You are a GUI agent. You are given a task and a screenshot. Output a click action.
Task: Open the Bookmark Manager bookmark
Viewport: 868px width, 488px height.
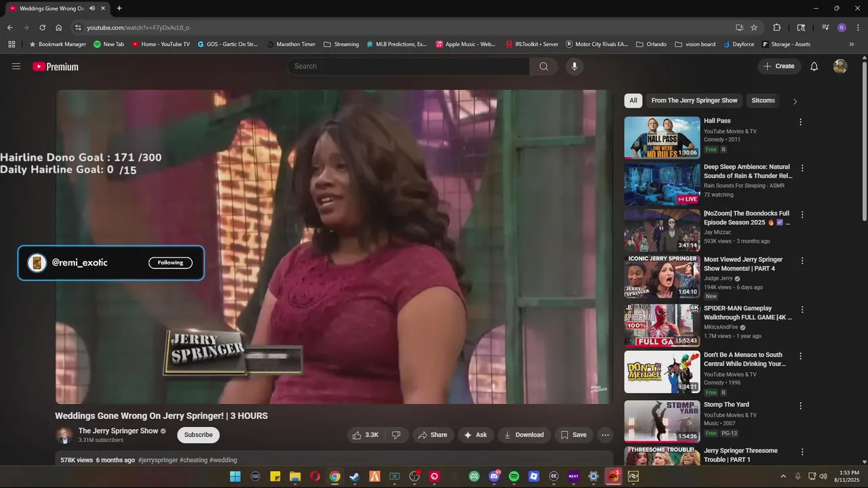click(57, 44)
